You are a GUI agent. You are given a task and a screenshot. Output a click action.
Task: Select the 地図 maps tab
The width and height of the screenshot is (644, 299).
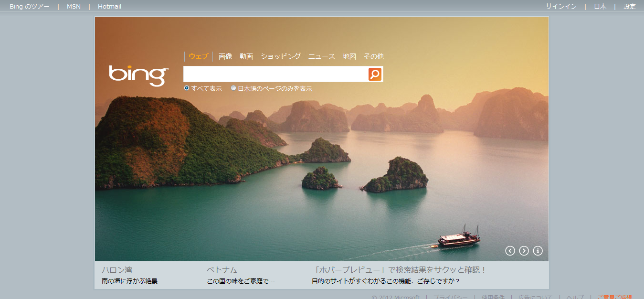pos(349,56)
